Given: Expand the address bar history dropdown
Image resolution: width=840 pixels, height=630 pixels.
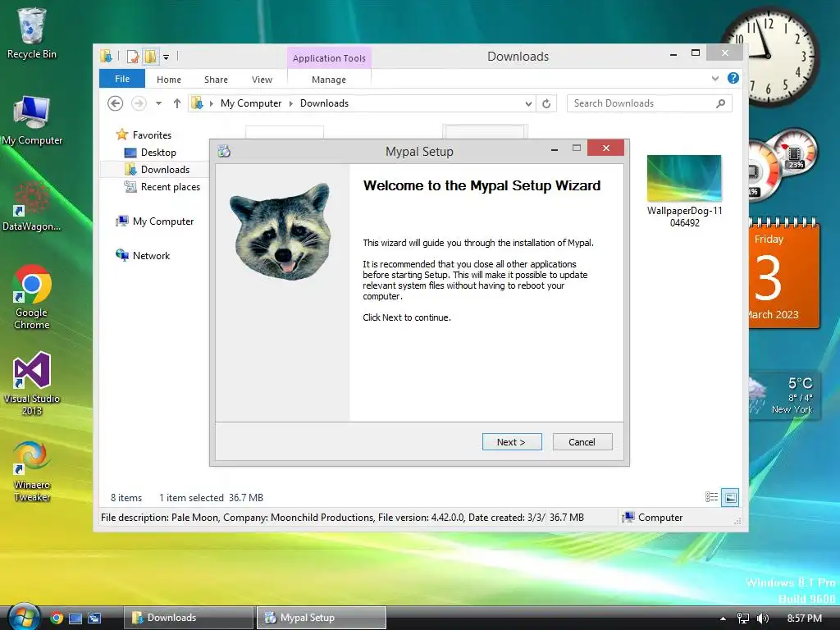Looking at the screenshot, I should point(529,103).
